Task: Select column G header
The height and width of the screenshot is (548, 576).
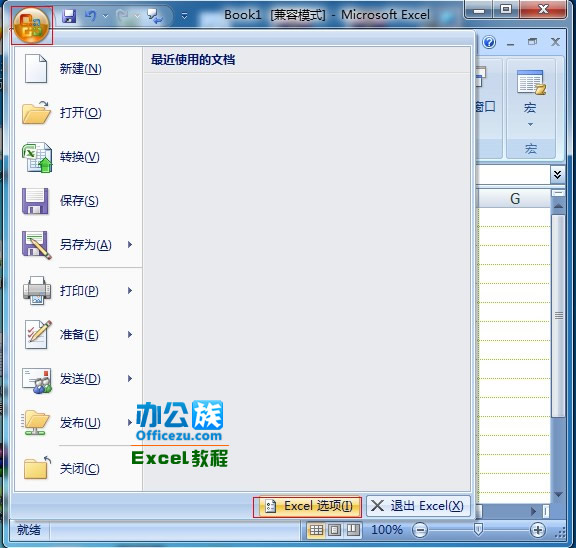Action: (x=515, y=199)
